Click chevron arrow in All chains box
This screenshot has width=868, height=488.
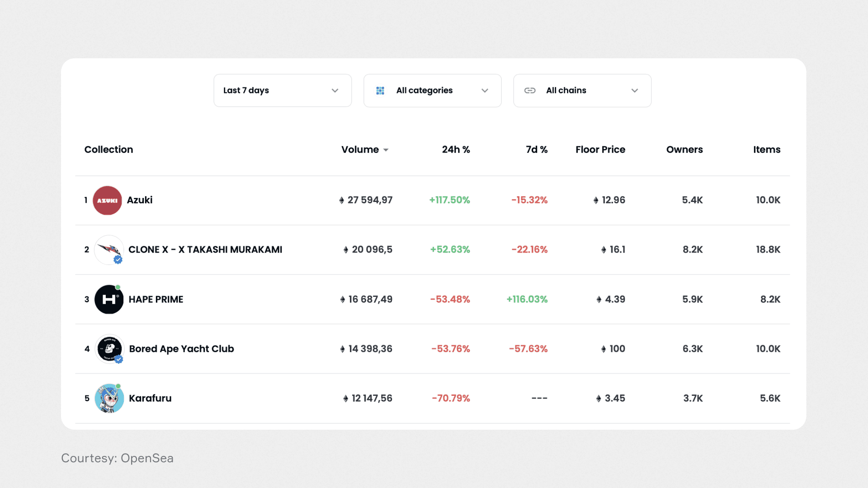click(635, 91)
